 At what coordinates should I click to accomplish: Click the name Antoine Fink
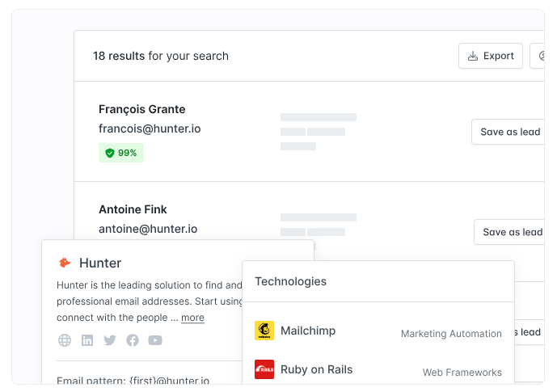pos(133,209)
